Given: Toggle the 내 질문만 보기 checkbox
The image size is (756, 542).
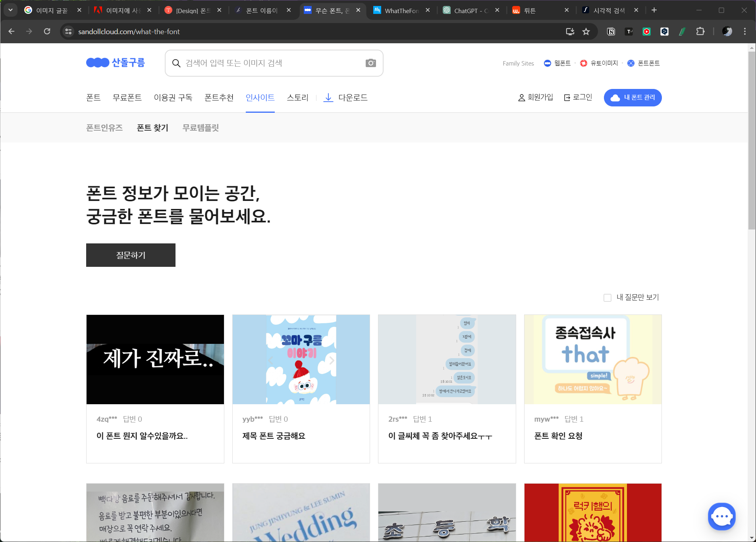Looking at the screenshot, I should [x=607, y=298].
